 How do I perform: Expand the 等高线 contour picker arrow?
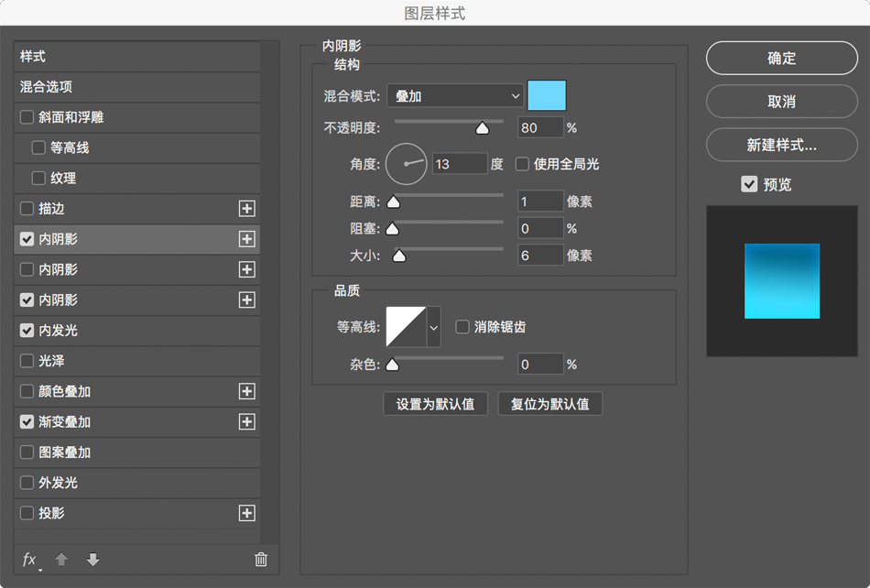(433, 327)
